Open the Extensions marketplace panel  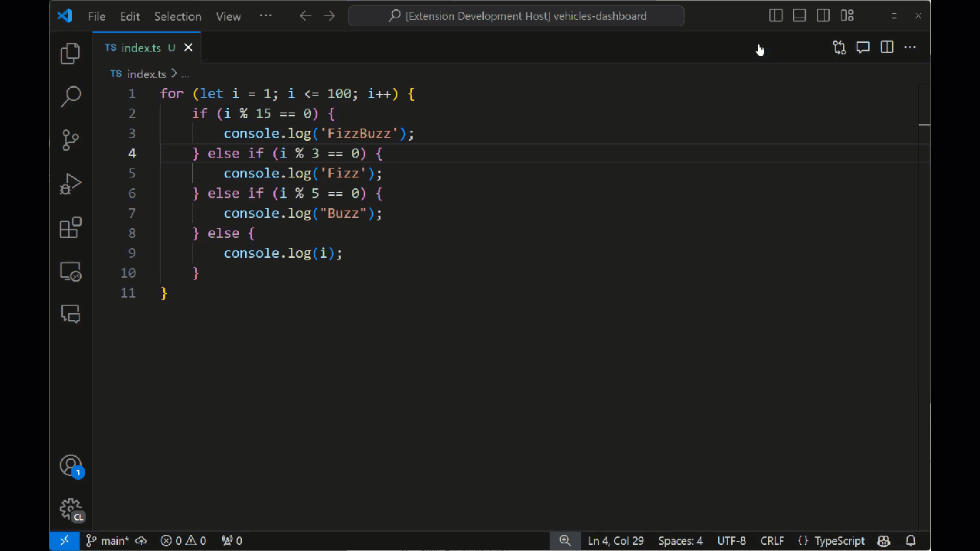click(70, 228)
